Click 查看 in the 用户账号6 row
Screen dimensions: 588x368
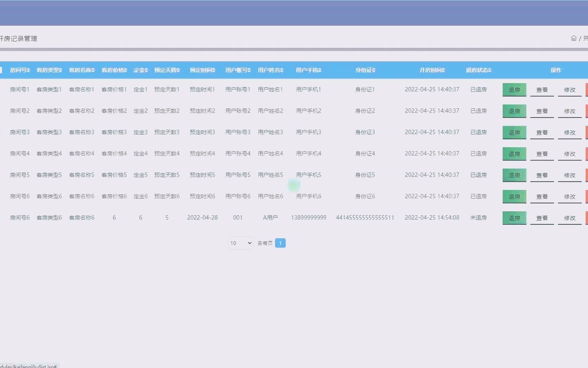[542, 197]
